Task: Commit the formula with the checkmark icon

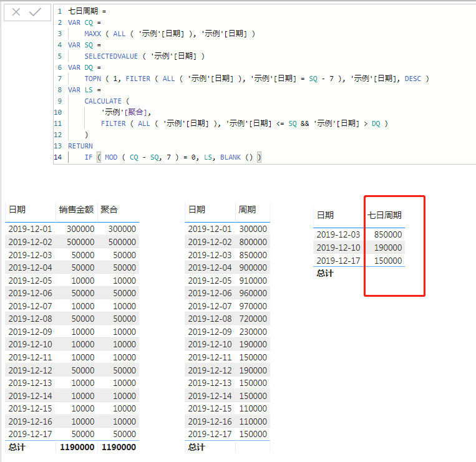Action: point(35,12)
